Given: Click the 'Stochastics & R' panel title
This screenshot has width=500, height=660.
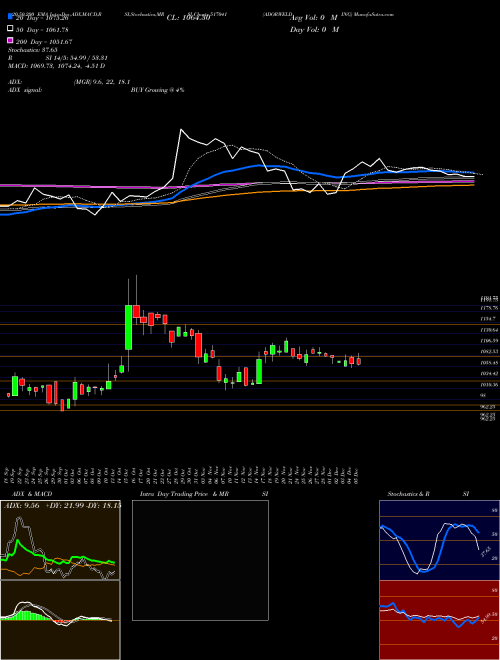Looking at the screenshot, I should coord(408,494).
